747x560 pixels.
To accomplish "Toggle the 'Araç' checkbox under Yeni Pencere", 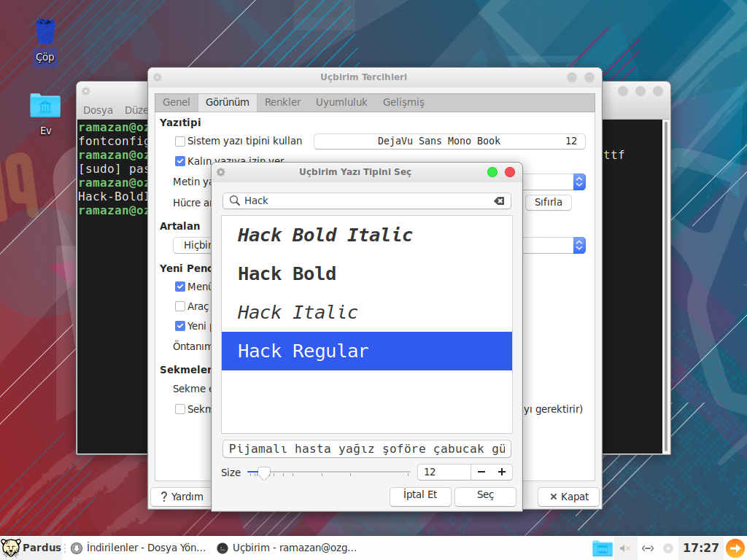I will tap(180, 306).
